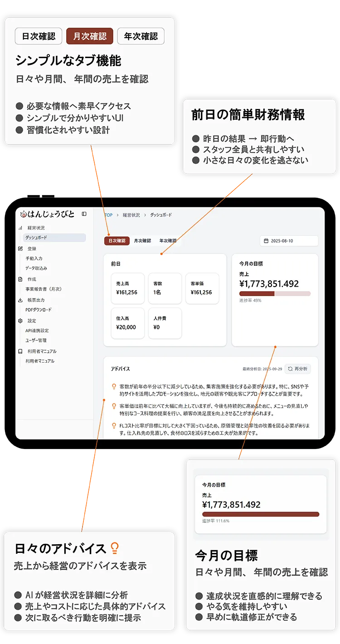
Task: Open ユーザー管理 in the sidebar
Action: point(36,340)
